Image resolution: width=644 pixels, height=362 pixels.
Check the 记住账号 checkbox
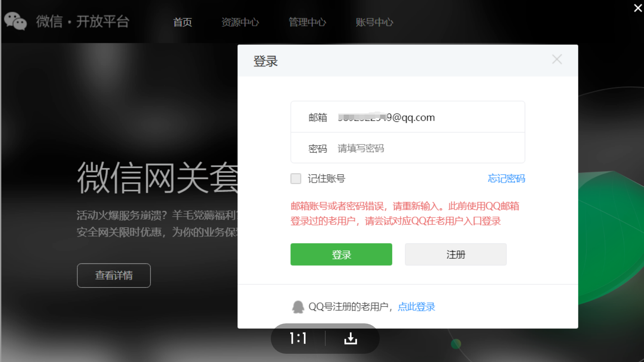pos(296,178)
